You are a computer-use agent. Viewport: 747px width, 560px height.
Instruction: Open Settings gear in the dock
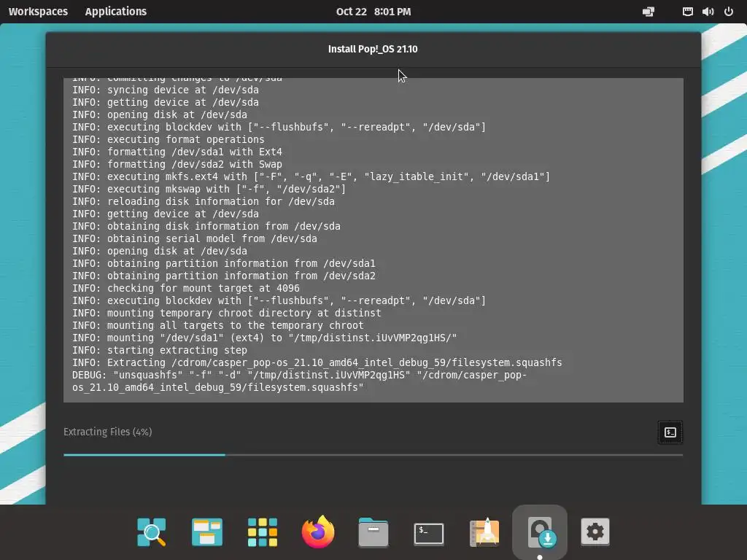click(x=595, y=532)
